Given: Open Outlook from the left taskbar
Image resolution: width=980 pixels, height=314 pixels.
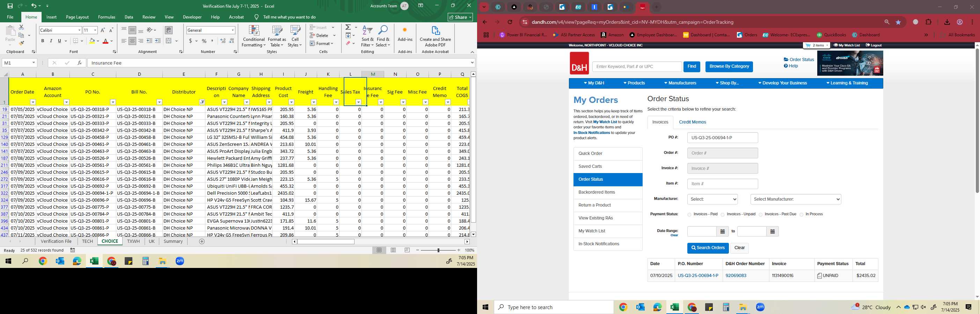Looking at the screenshot, I should pos(60,261).
